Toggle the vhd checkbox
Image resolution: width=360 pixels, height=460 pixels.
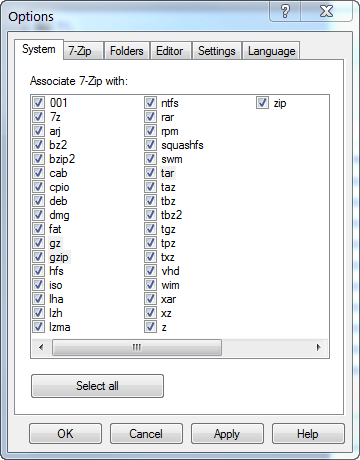[x=150, y=271]
